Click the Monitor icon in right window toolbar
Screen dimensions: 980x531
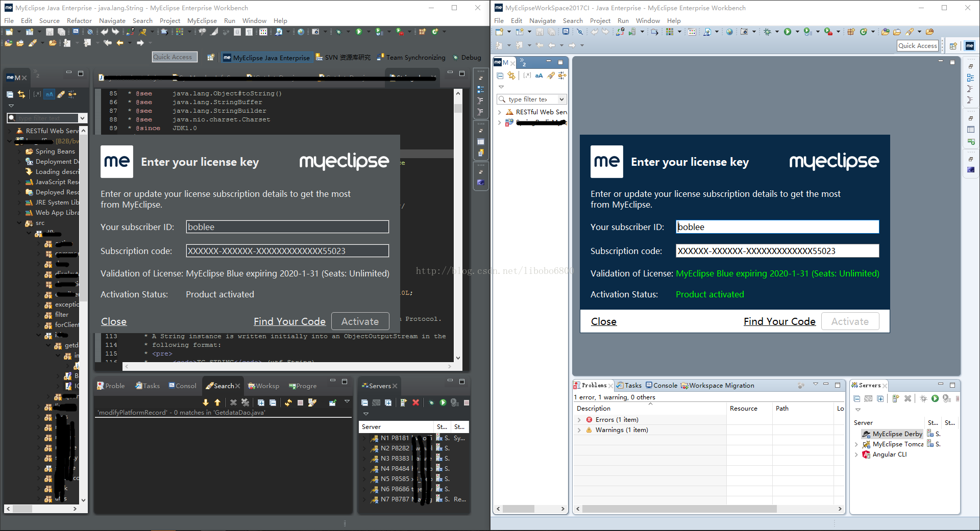[x=566, y=32]
